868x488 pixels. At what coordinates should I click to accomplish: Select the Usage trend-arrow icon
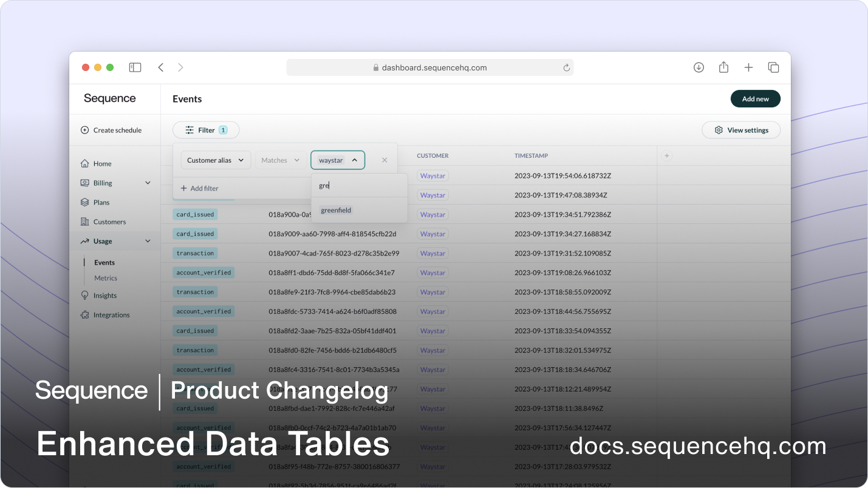pyautogui.click(x=86, y=241)
